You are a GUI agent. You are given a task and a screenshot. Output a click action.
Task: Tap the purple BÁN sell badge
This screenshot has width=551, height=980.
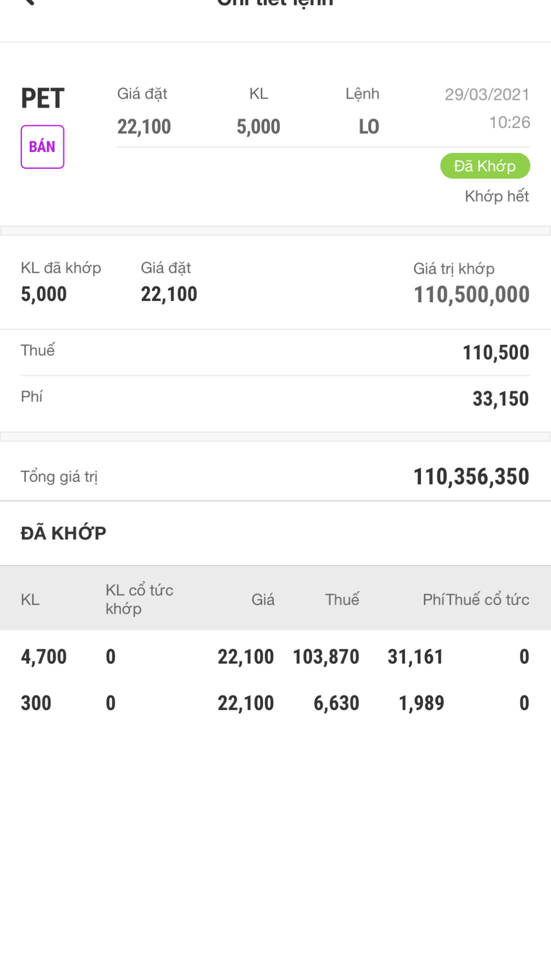pyautogui.click(x=42, y=147)
